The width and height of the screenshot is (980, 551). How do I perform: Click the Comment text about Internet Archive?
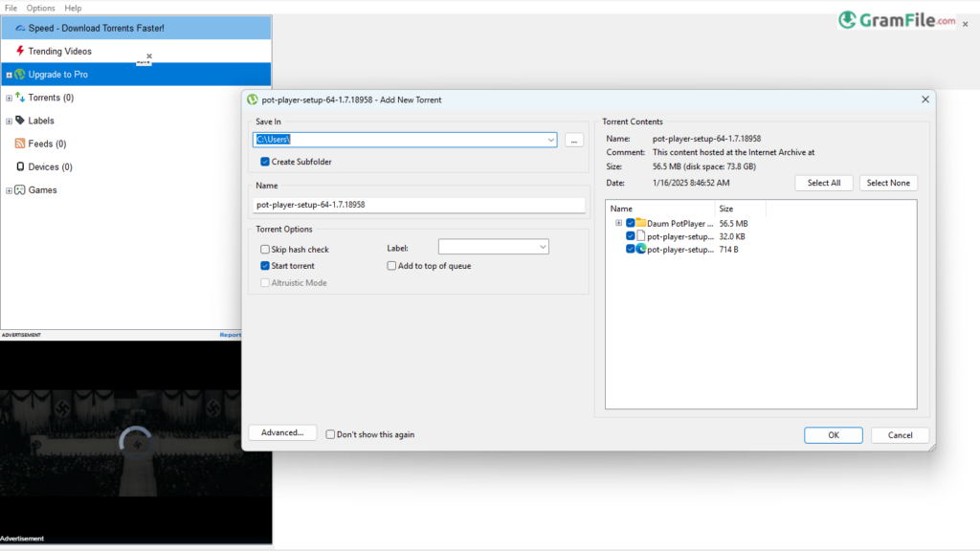(x=734, y=152)
